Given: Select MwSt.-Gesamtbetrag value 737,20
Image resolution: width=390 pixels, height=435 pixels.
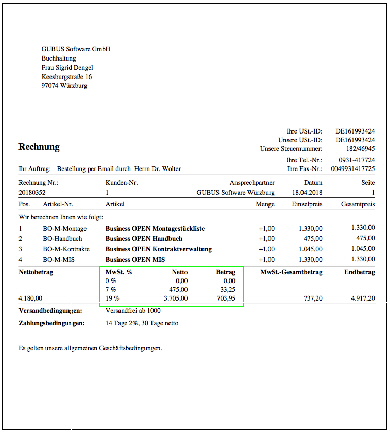Looking at the screenshot, I should (313, 298).
